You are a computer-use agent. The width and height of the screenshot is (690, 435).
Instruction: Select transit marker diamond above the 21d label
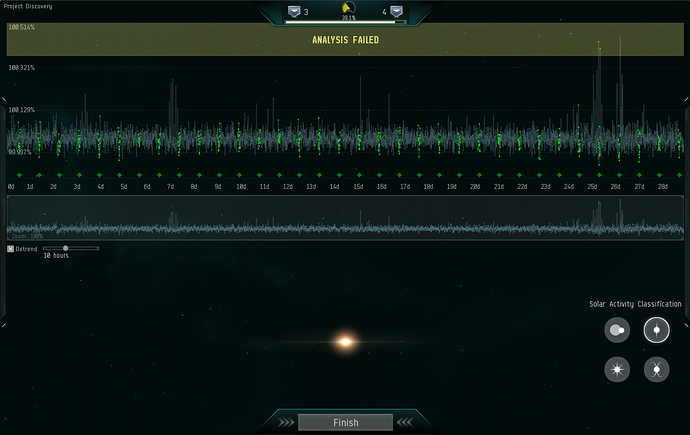tap(499, 175)
